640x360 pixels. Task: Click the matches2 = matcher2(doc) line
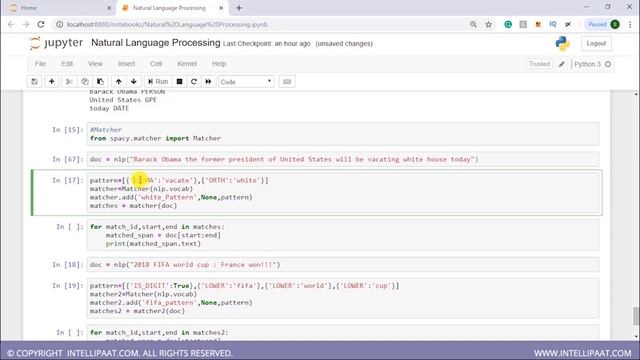tap(138, 311)
